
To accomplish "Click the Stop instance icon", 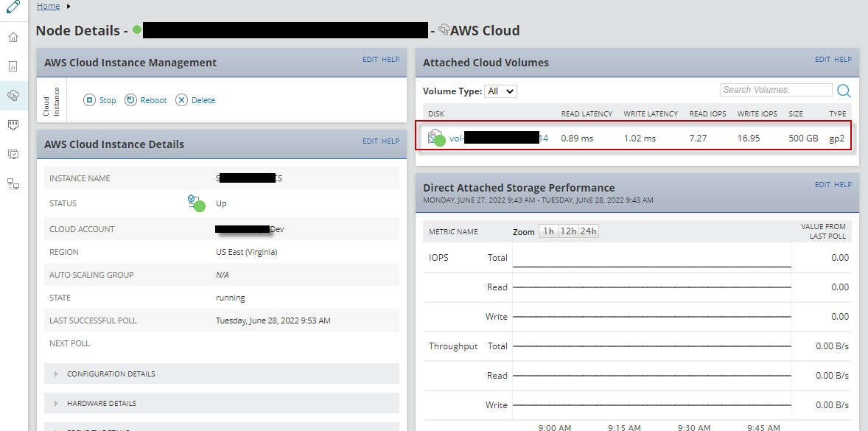I will tap(89, 100).
